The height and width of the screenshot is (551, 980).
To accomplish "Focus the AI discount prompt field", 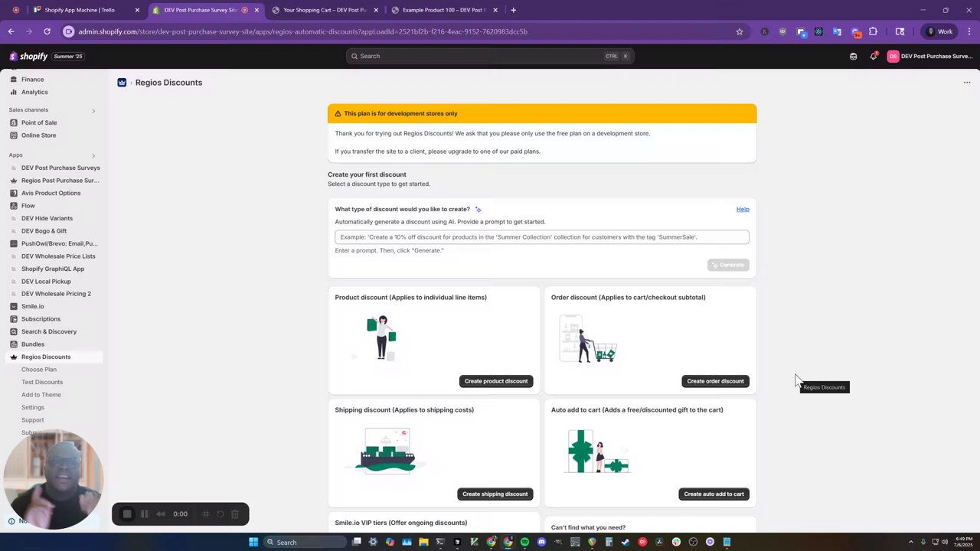I will pos(542,237).
